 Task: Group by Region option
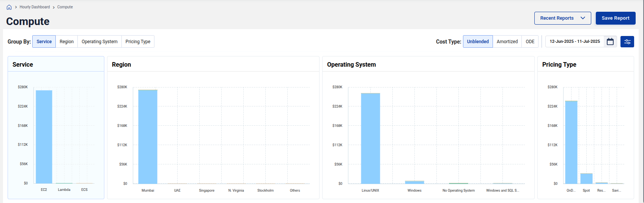tap(66, 42)
